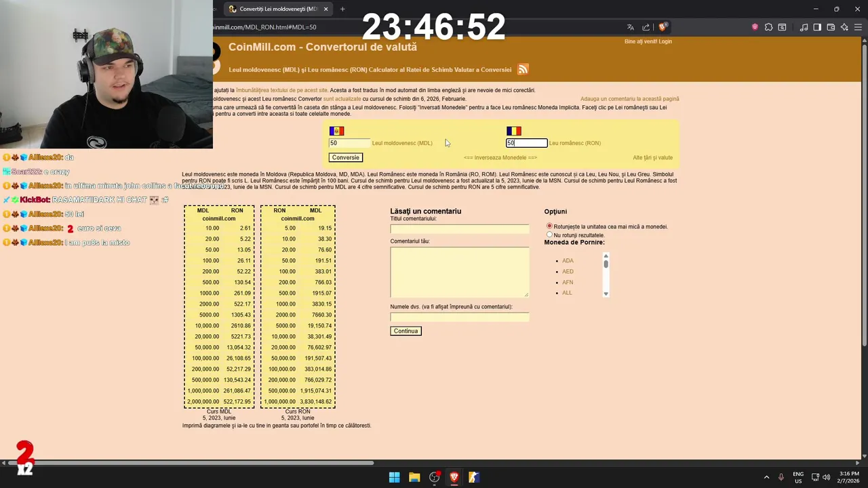The image size is (868, 488).
Task: Click the '3,830,148.62' table cell
Action: point(315,401)
